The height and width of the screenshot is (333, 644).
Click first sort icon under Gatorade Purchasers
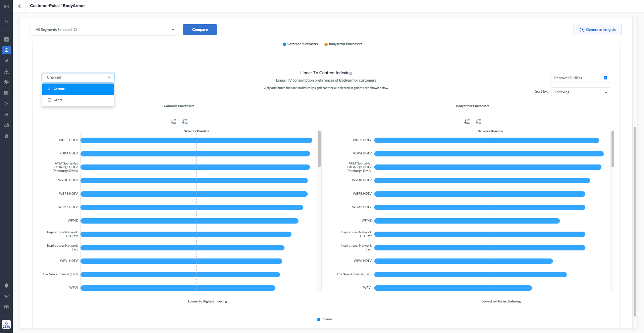pos(173,122)
